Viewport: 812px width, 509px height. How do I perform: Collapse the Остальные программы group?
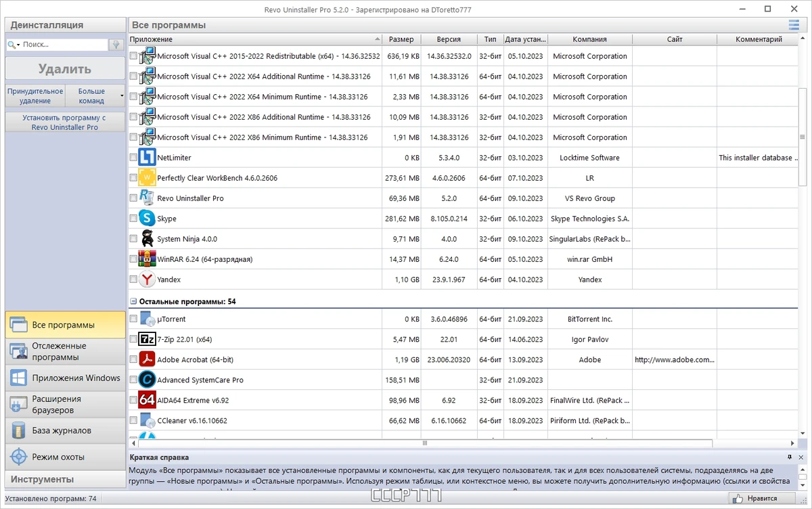133,301
